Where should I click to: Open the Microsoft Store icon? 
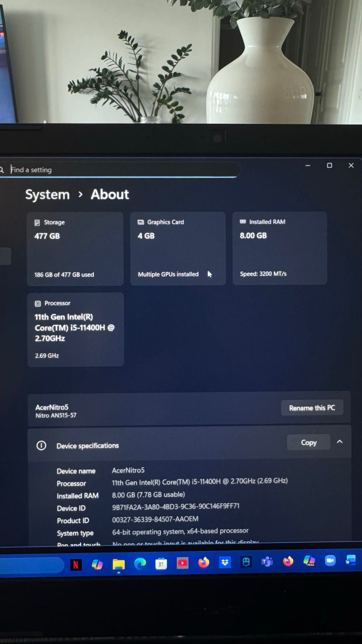[x=161, y=564]
